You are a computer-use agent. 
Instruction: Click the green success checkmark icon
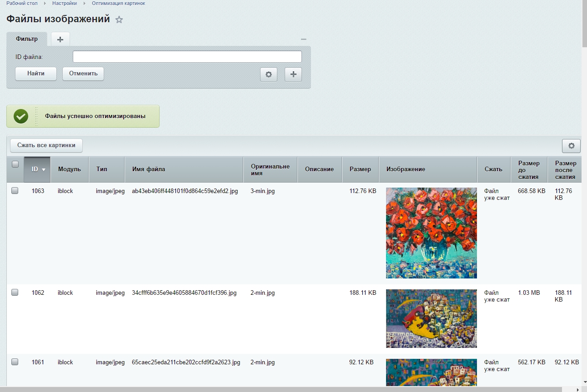21,116
